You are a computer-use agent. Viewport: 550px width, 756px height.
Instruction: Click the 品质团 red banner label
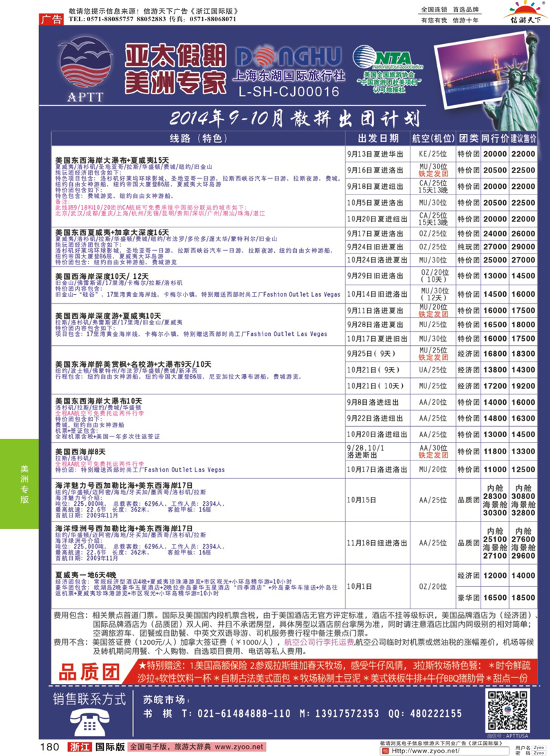[x=89, y=671]
